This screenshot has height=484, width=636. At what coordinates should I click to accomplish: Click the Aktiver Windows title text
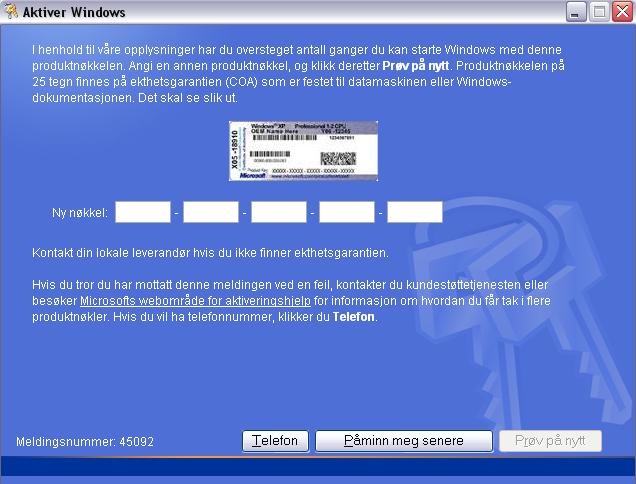click(74, 12)
